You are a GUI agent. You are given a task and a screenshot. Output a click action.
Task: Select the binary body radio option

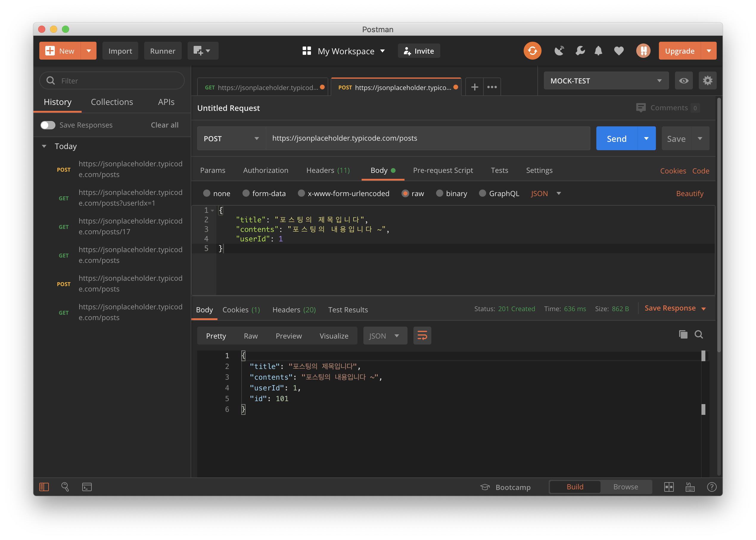click(x=439, y=193)
